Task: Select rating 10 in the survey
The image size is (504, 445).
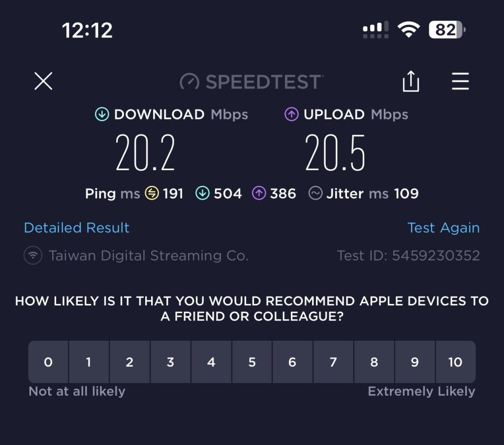Action: click(455, 362)
